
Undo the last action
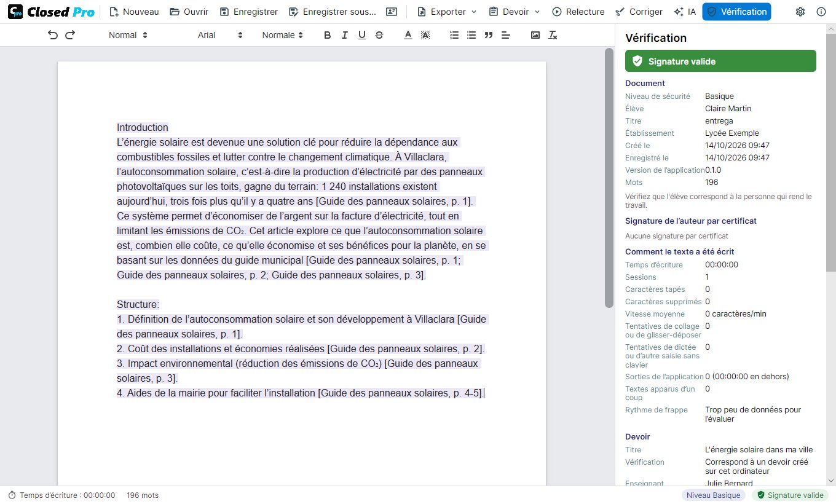pos(53,35)
